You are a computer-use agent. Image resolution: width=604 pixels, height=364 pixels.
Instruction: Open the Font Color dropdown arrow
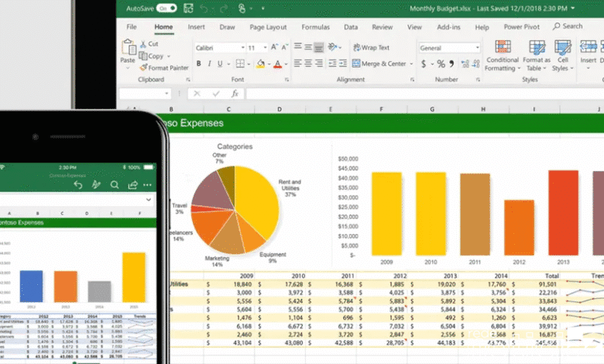(287, 64)
